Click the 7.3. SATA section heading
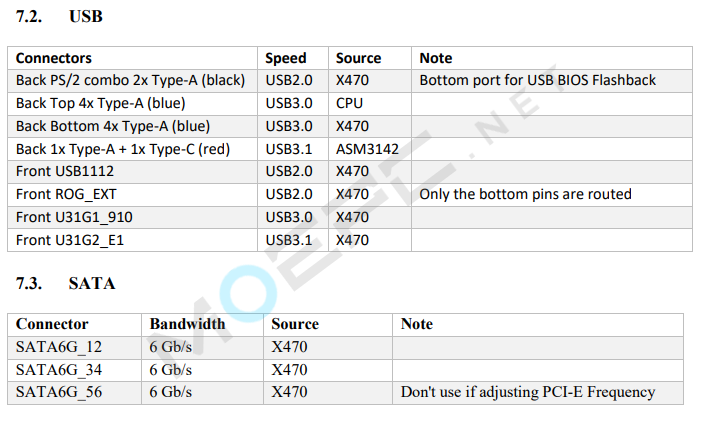The height and width of the screenshot is (434, 706). [x=65, y=283]
